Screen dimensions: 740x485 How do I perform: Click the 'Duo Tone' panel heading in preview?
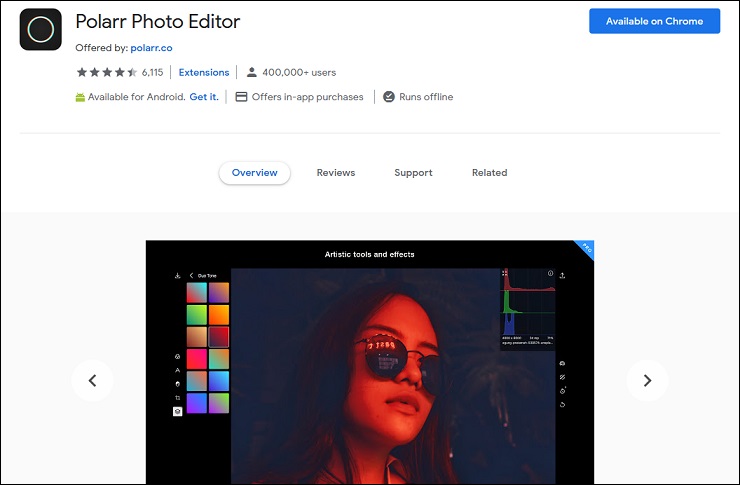pyautogui.click(x=207, y=276)
